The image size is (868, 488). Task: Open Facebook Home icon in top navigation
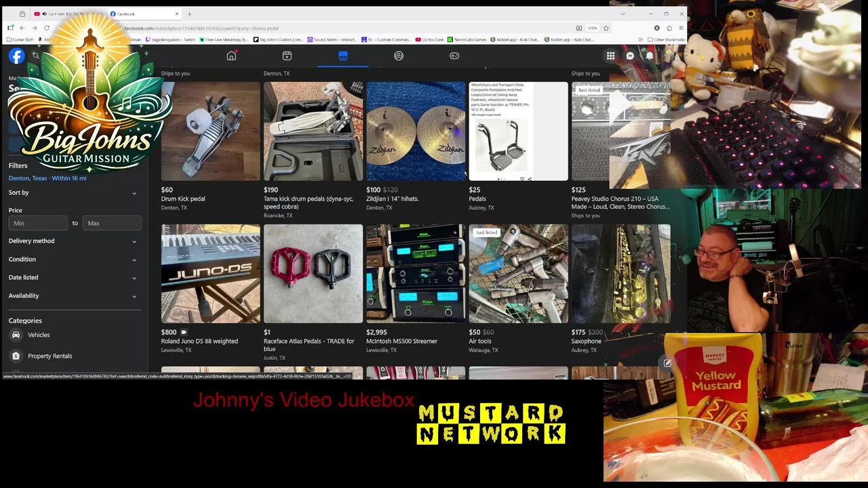pos(231,56)
